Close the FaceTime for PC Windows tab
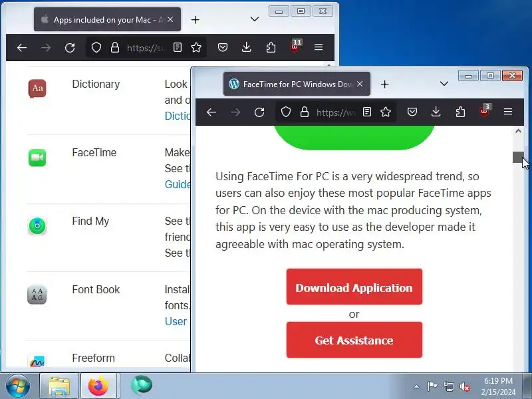532x399 pixels. coord(360,84)
